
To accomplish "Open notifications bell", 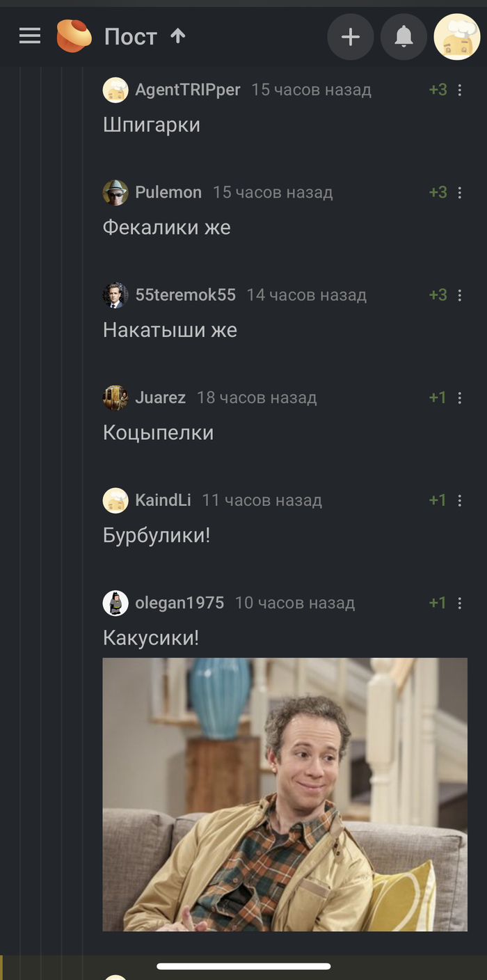I will [x=404, y=37].
